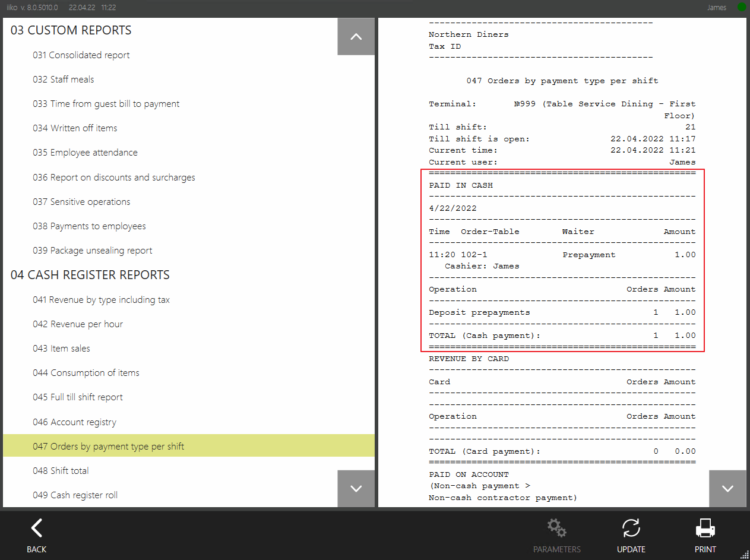
Task: Open 031 Consolidated report
Action: click(x=81, y=55)
